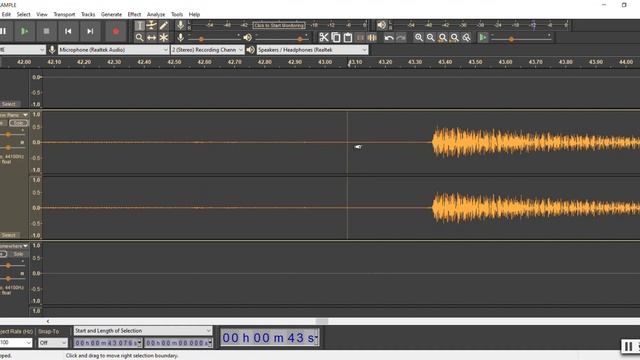Adjust the recording volume slider
This screenshot has height=360, width=640.
point(213,38)
